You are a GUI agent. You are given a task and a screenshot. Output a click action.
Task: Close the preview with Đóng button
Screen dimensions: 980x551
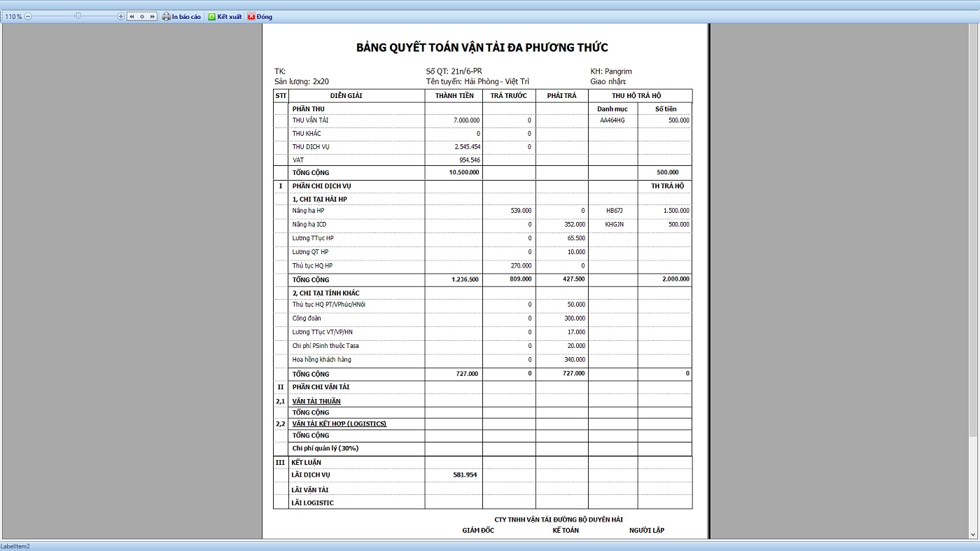pyautogui.click(x=260, y=16)
